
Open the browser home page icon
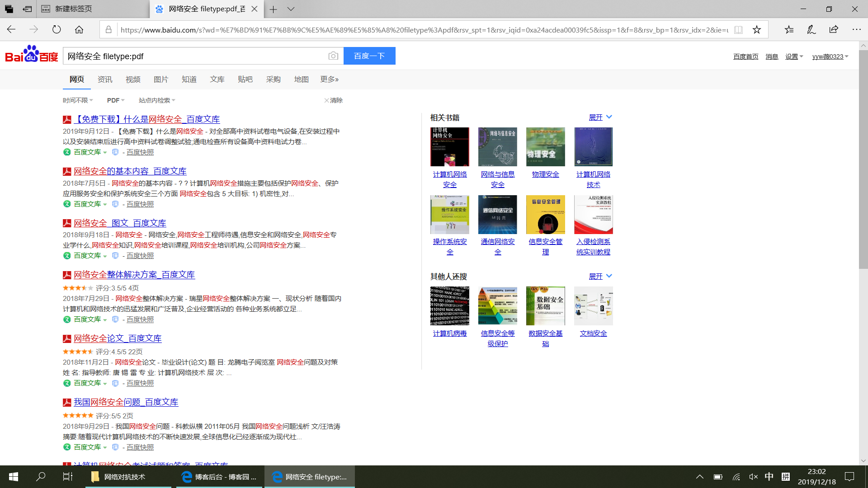79,30
